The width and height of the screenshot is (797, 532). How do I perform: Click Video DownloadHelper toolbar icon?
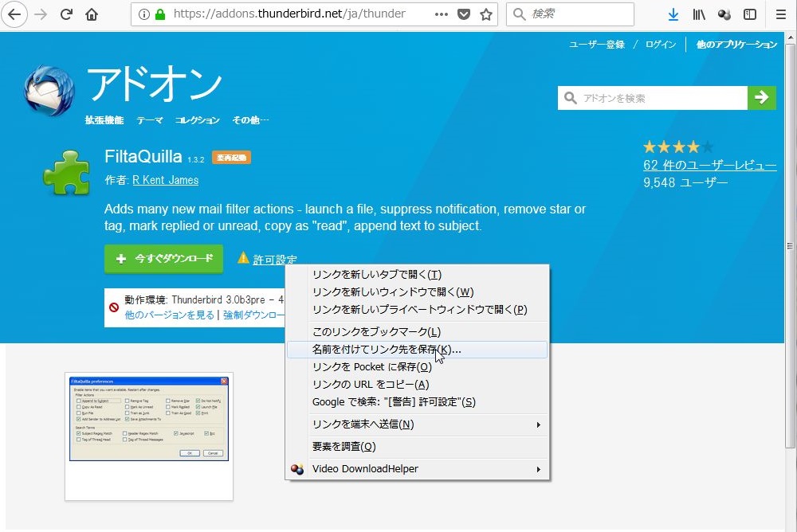724,14
